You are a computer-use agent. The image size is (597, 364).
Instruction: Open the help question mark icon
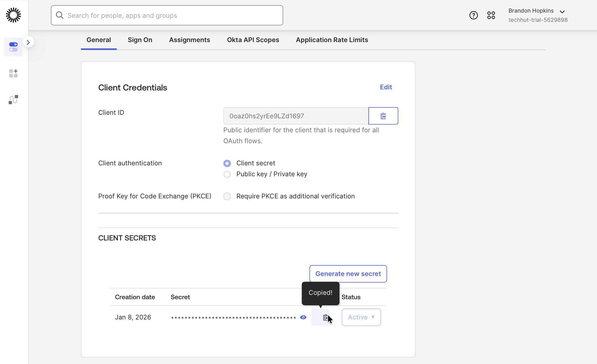[473, 15]
